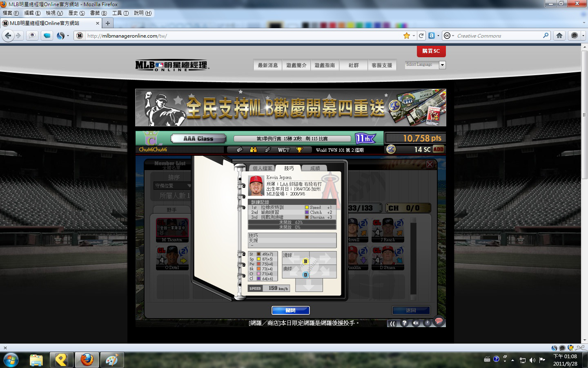Click the MLB opening event promotional banner
The width and height of the screenshot is (588, 368).
point(291,108)
